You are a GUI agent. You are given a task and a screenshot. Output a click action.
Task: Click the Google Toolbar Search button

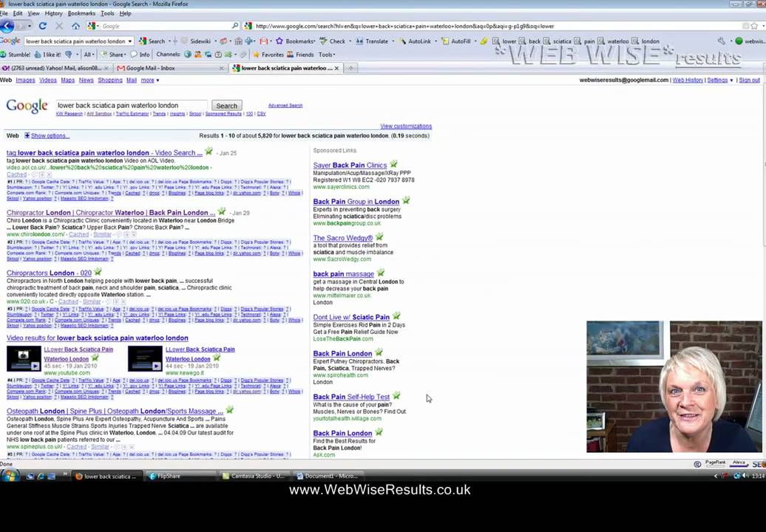tap(152, 41)
